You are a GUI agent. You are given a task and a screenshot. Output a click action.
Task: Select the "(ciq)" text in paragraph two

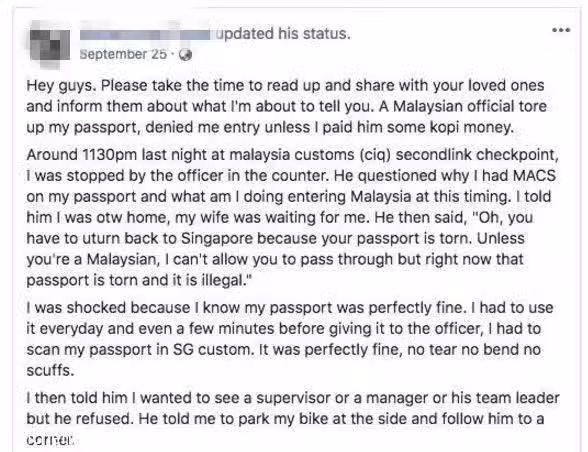(x=375, y=155)
